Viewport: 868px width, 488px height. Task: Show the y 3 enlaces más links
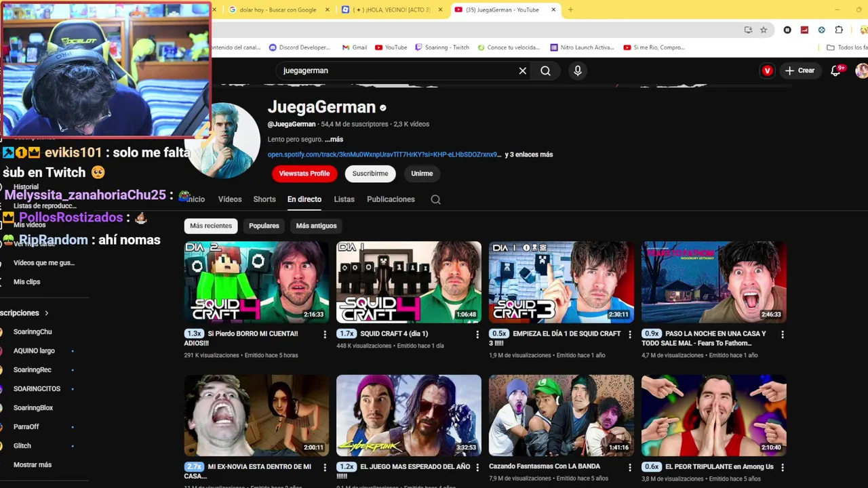(529, 155)
